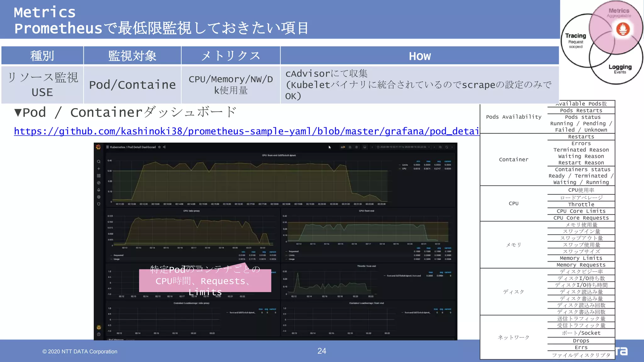Sort top CPU legend by current column
The width and height of the screenshot is (644, 362).
[448, 162]
